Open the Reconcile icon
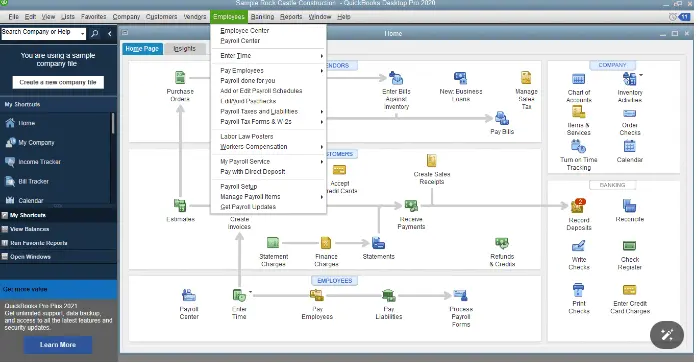The image size is (698, 363). (x=629, y=206)
